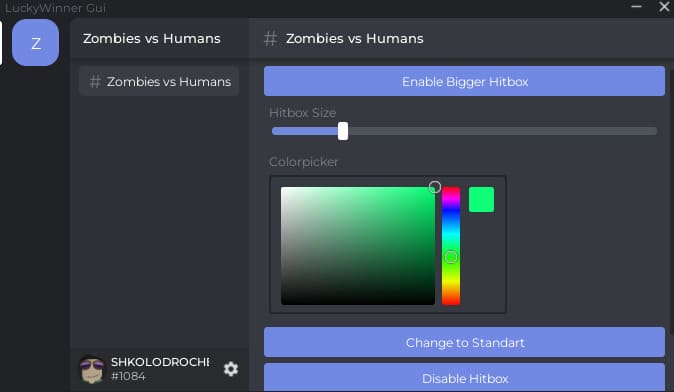Screen dimensions: 674x392
Task: Click the hash icon in channel header
Action: click(270, 39)
